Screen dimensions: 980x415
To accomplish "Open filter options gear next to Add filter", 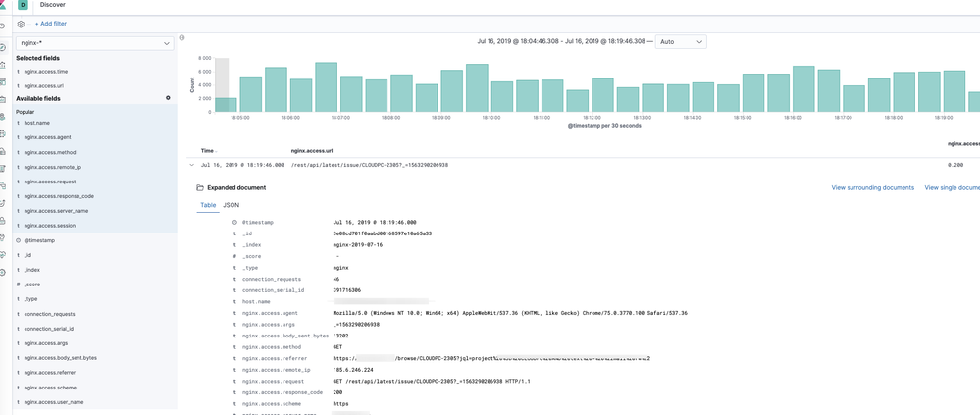I will coord(21,24).
